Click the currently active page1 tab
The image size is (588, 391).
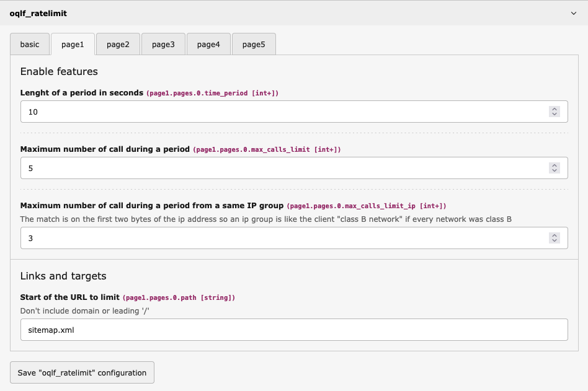pos(72,43)
